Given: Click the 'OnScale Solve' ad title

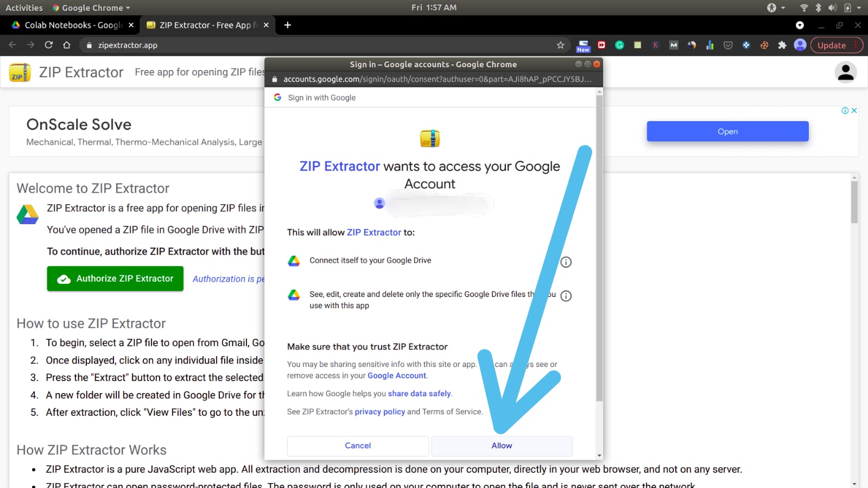Looking at the screenshot, I should tap(79, 124).
